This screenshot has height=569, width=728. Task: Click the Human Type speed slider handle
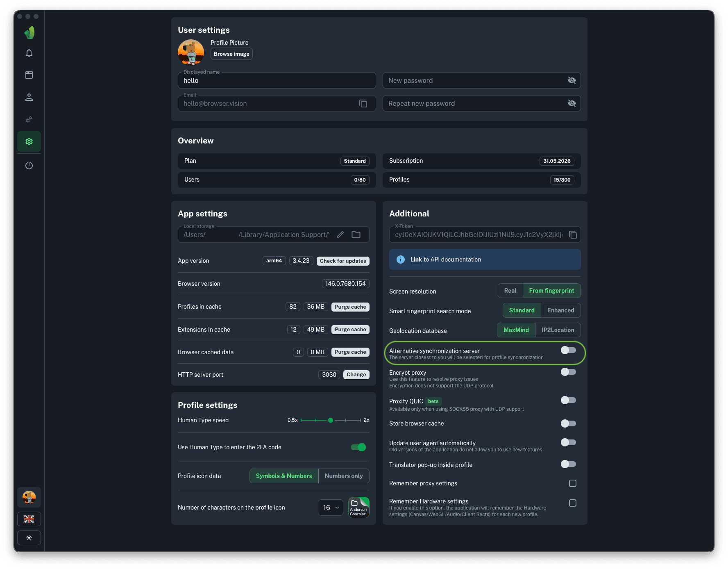pos(331,420)
